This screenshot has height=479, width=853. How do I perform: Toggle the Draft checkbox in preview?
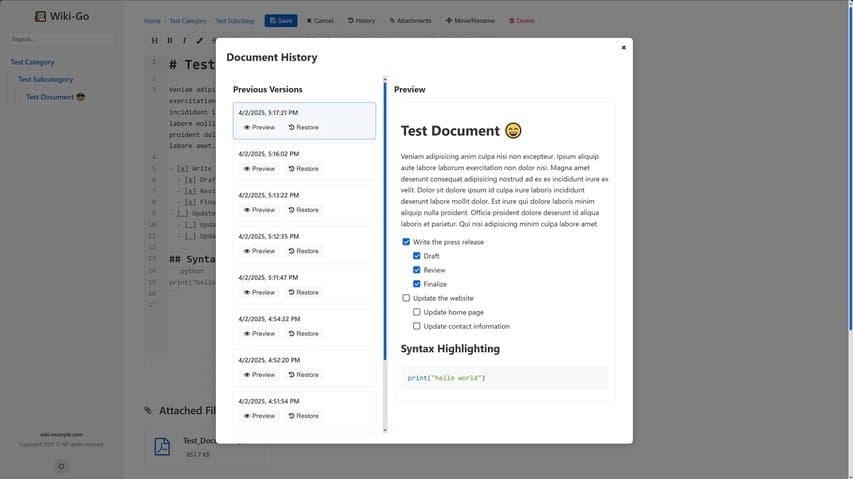pos(417,256)
